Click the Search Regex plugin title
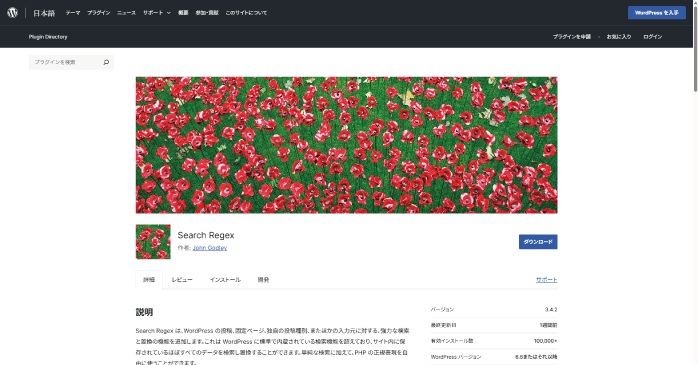698x365 pixels. click(206, 235)
